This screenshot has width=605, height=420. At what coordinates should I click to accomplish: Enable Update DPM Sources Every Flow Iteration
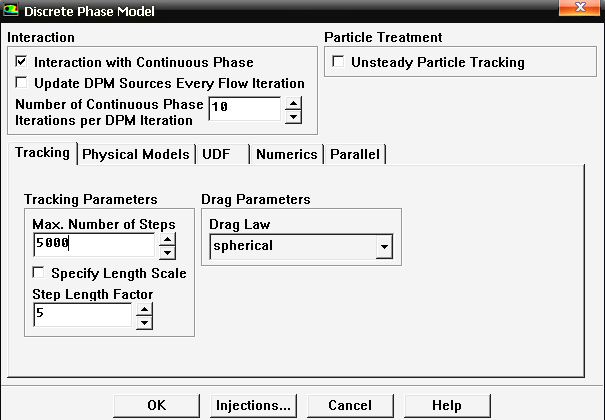pyautogui.click(x=22, y=83)
